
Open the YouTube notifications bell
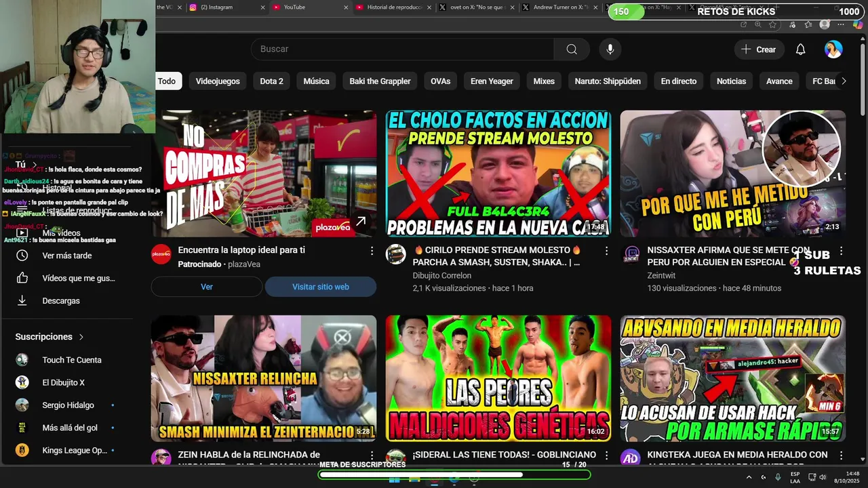point(800,49)
